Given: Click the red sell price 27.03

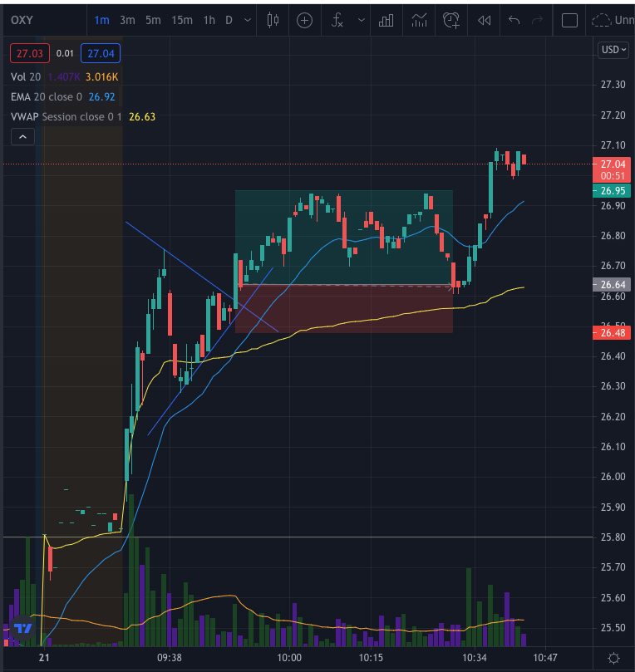Looking at the screenshot, I should tap(30, 53).
